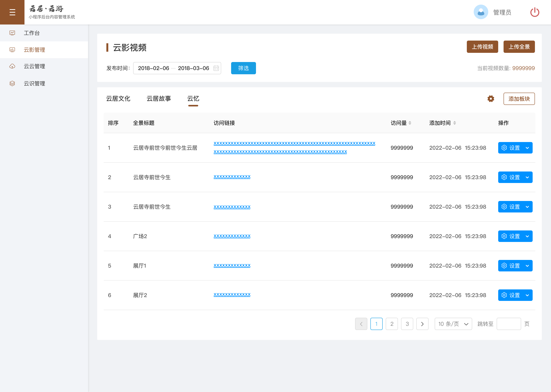Click the 访问链接 column header
The height and width of the screenshot is (392, 551).
click(224, 123)
